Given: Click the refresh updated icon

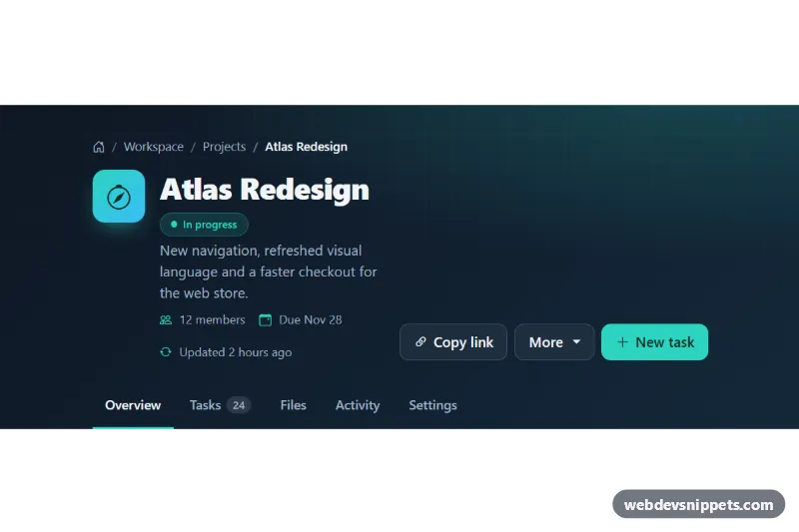Looking at the screenshot, I should [166, 352].
